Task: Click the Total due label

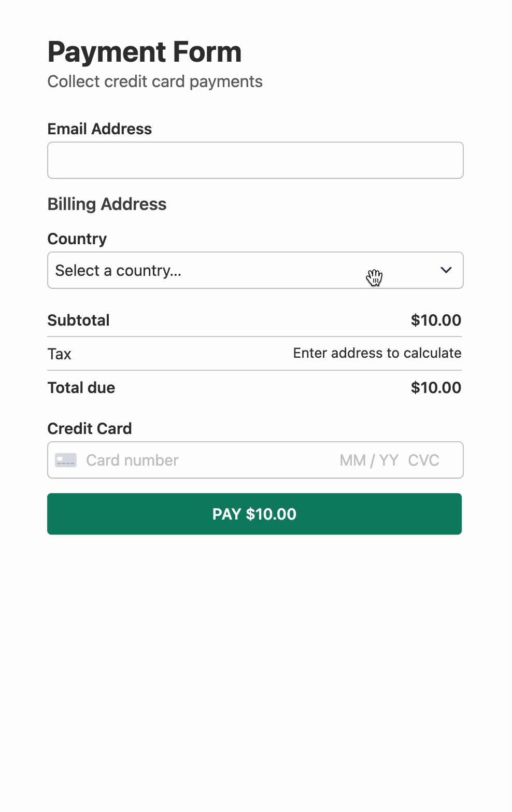Action: point(81,388)
